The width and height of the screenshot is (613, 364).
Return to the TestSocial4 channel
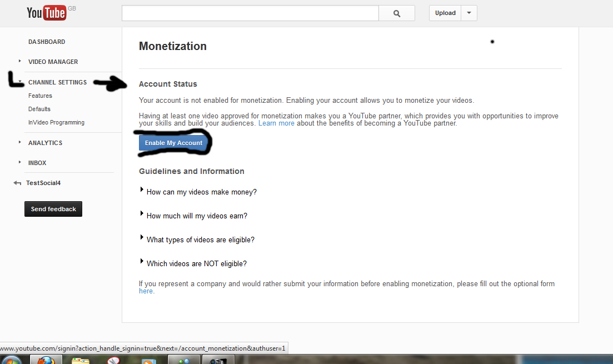point(43,183)
